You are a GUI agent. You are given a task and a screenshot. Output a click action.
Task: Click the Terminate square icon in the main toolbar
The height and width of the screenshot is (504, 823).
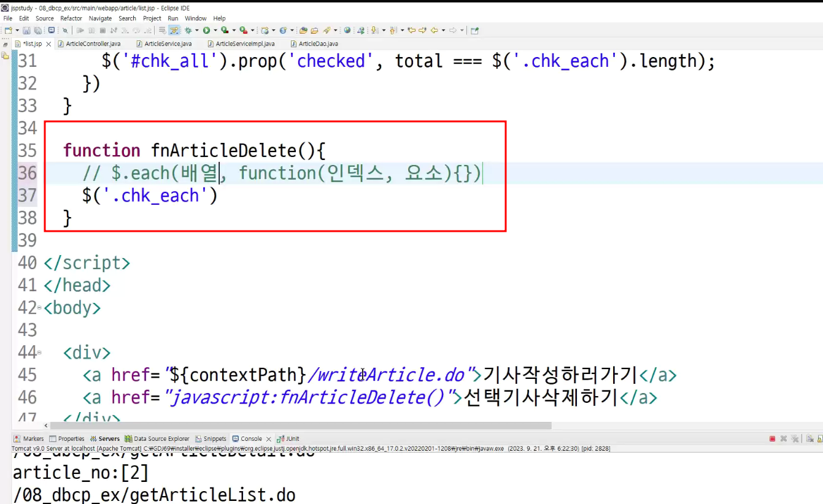[x=102, y=30]
